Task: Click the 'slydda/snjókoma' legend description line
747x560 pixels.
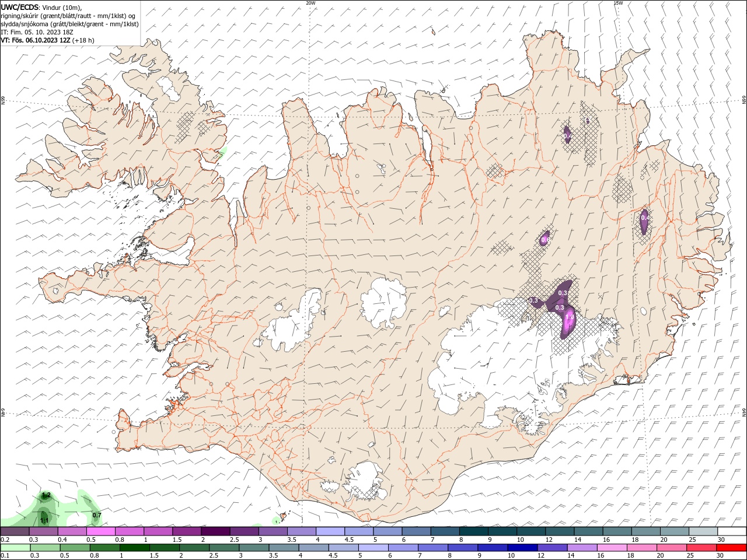Action: coord(70,24)
